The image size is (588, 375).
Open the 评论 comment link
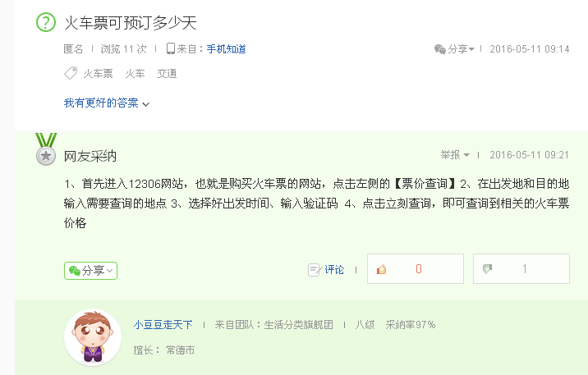[x=334, y=270]
